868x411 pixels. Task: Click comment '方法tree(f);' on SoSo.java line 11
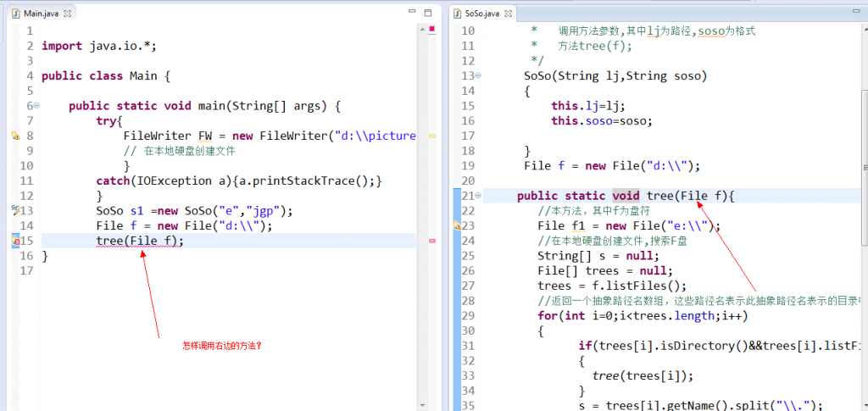(x=595, y=46)
